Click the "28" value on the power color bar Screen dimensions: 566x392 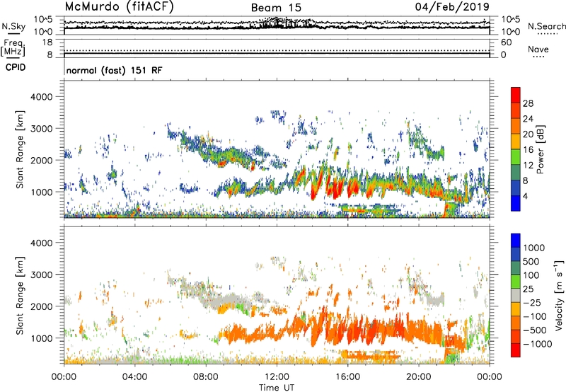528,103
